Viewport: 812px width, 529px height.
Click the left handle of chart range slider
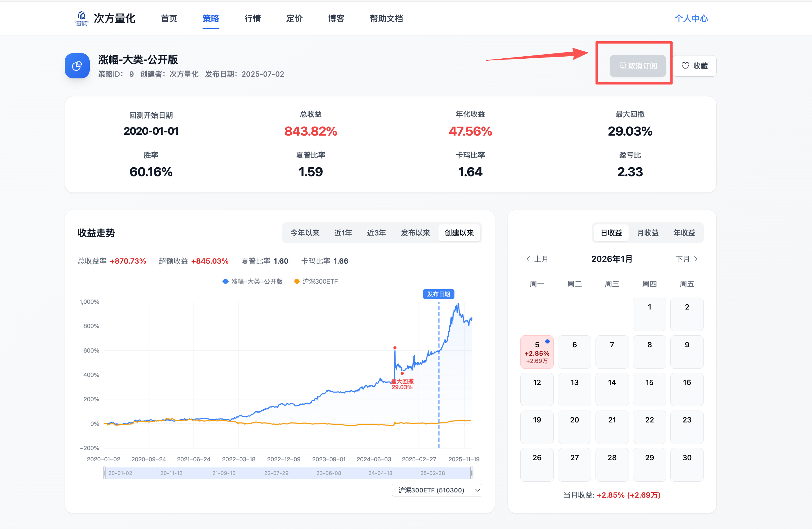coord(104,473)
